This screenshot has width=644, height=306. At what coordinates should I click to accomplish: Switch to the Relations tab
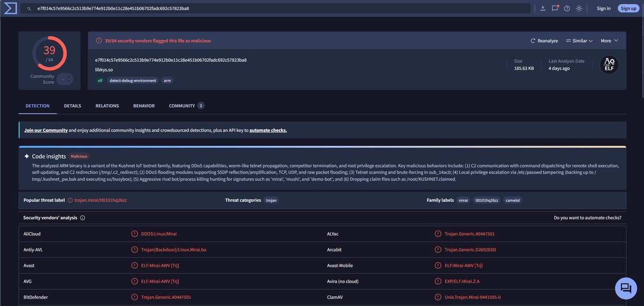tap(107, 106)
